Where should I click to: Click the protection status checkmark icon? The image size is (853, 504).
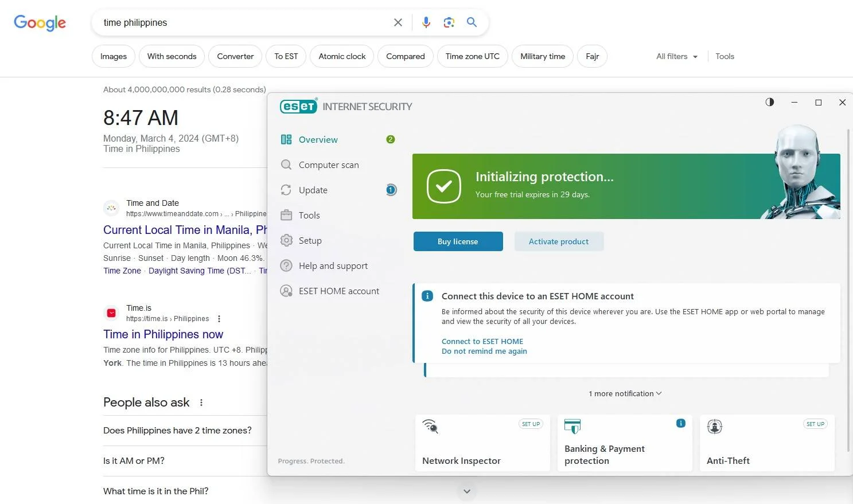(x=444, y=186)
